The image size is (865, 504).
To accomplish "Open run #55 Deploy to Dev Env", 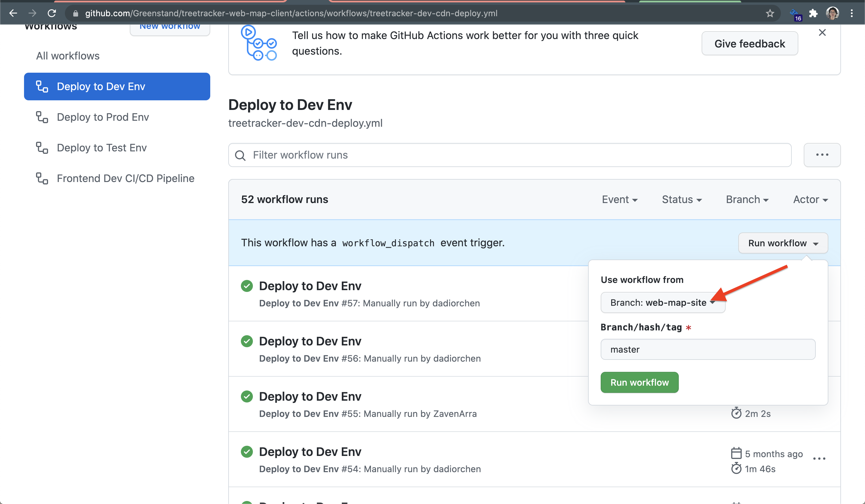I will point(310,396).
